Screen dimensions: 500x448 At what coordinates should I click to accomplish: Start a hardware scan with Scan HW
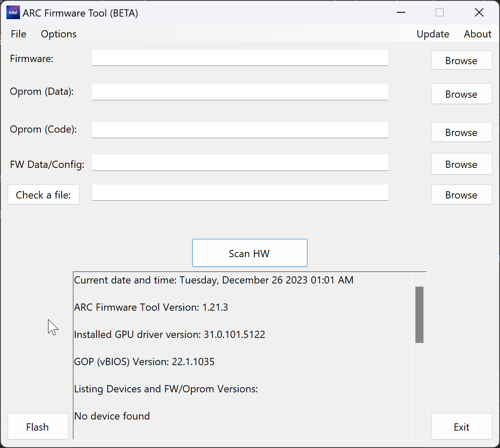click(250, 252)
